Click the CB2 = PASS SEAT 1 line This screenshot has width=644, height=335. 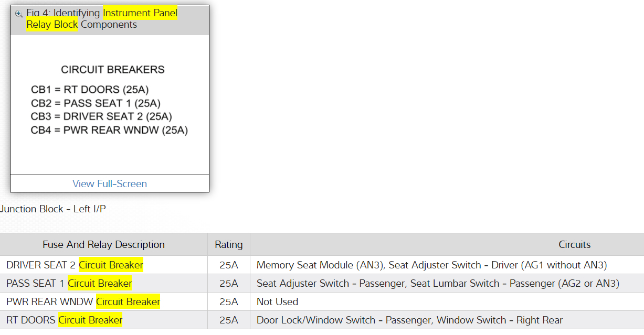click(96, 103)
